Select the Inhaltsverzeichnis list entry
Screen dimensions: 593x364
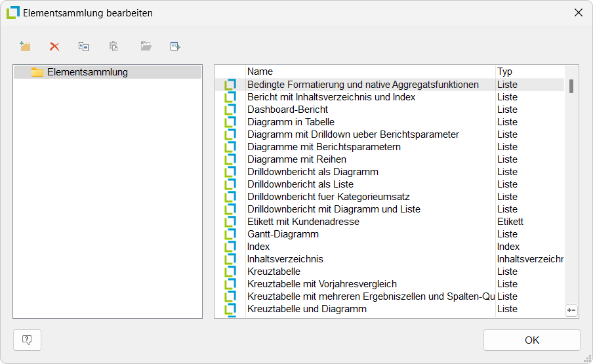tap(285, 259)
